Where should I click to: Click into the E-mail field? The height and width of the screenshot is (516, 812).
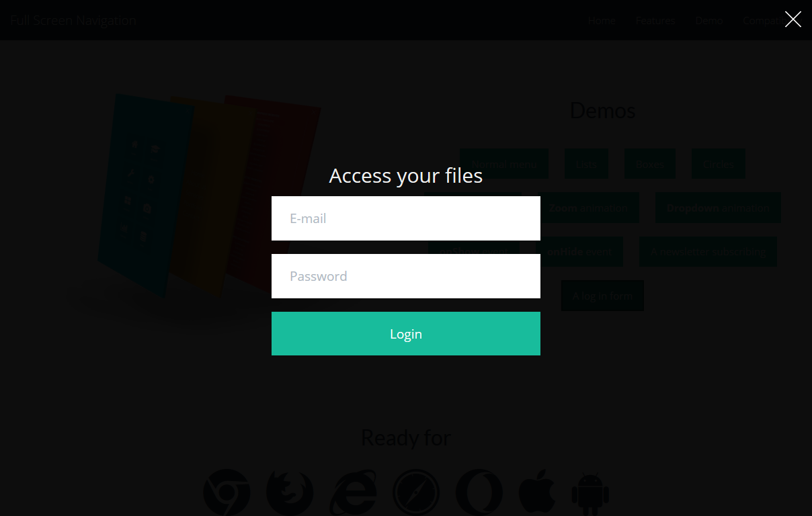(x=406, y=218)
